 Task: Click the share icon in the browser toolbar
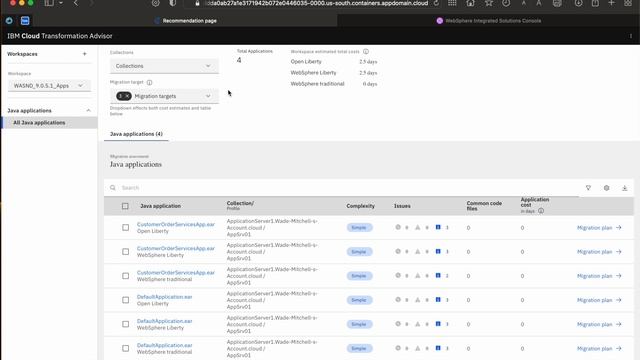(x=596, y=3)
